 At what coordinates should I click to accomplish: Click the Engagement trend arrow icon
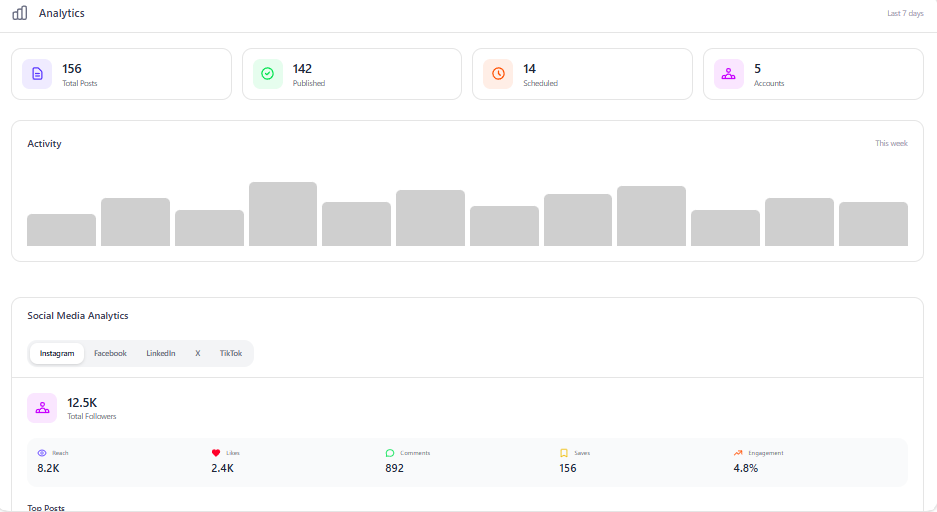pos(738,453)
